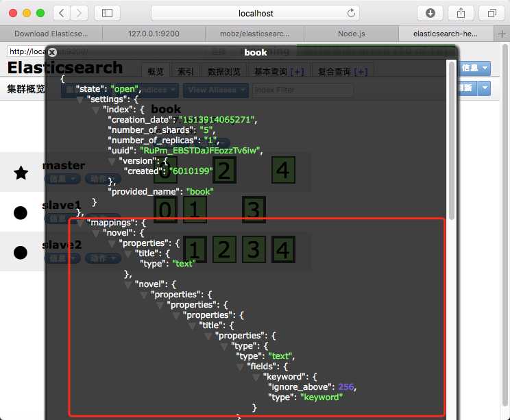Select shard 3 on slave2 row
This screenshot has height=420, width=510.
(x=254, y=249)
